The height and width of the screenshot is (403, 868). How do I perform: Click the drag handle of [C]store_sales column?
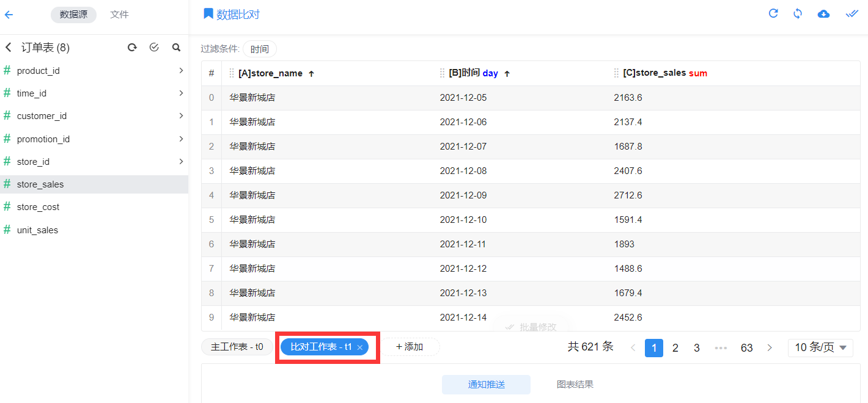coord(617,73)
